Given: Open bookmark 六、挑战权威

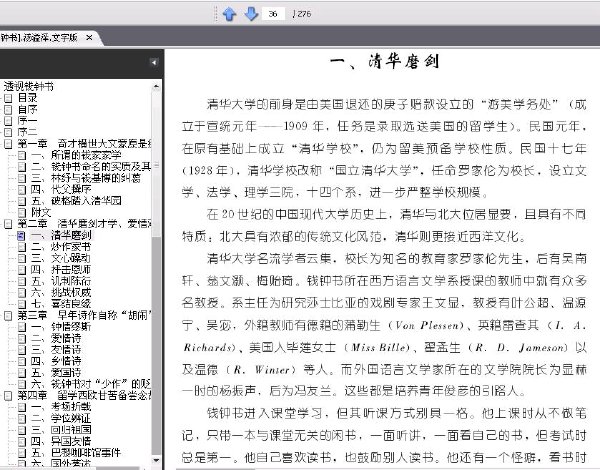Looking at the screenshot, I should coord(61,292).
